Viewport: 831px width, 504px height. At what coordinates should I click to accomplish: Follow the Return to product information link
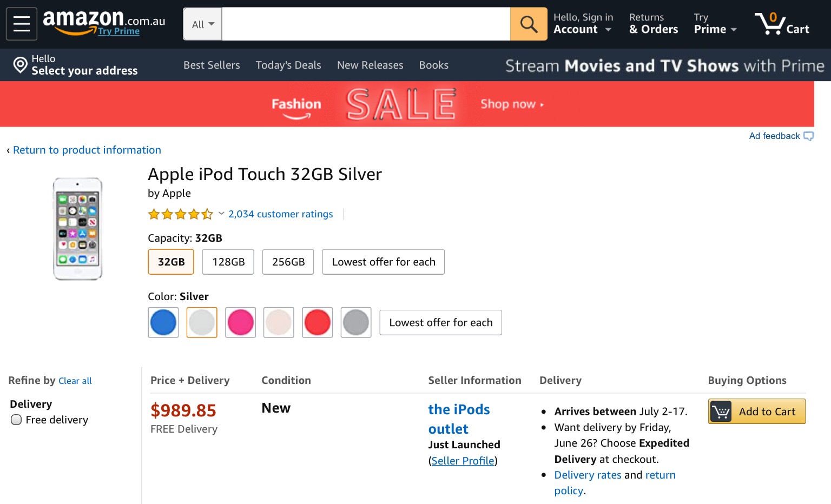[87, 150]
